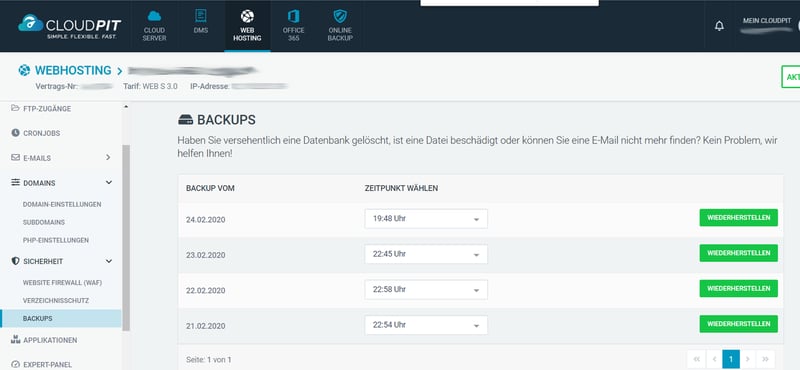Click the ZEITPUNKT WÄHLEN column header

click(x=402, y=188)
